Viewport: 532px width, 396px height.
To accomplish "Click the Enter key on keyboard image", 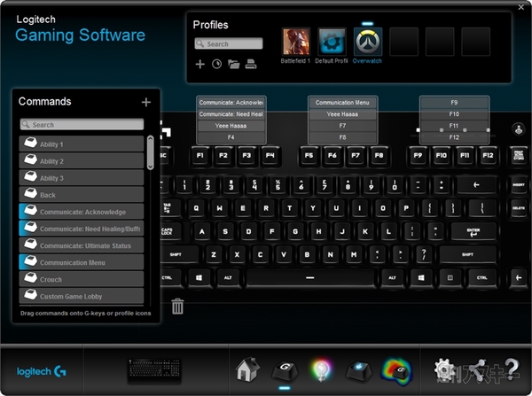I will click(473, 232).
